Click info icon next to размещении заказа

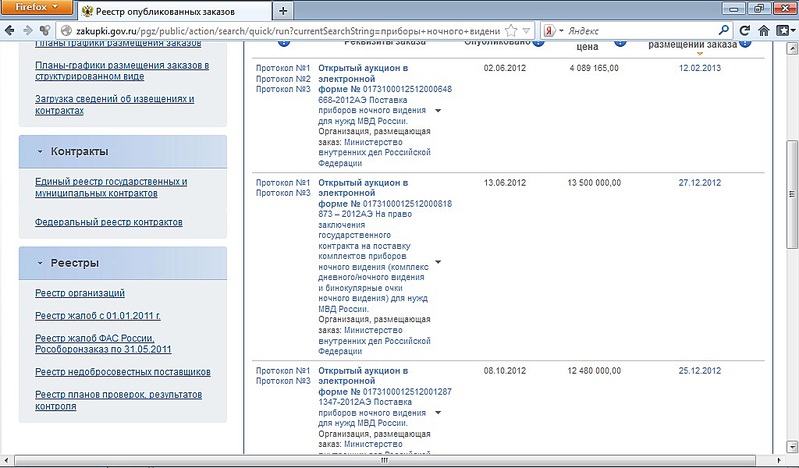tap(745, 43)
